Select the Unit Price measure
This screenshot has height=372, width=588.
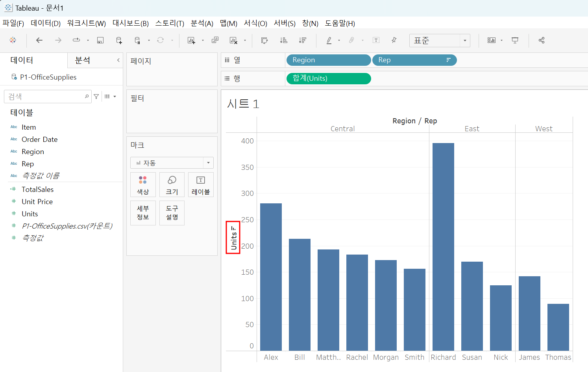(x=37, y=202)
